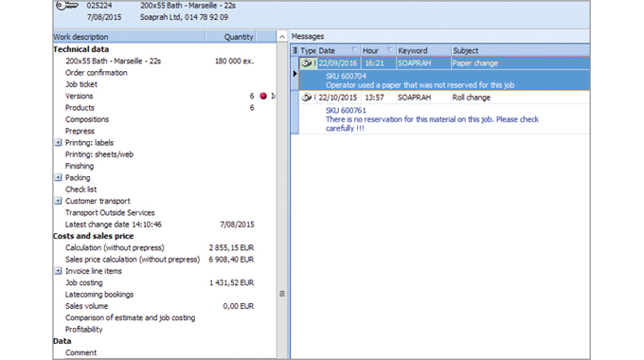Click the job number 025224 in header
Viewport: 644px width, 360px height.
[99, 6]
